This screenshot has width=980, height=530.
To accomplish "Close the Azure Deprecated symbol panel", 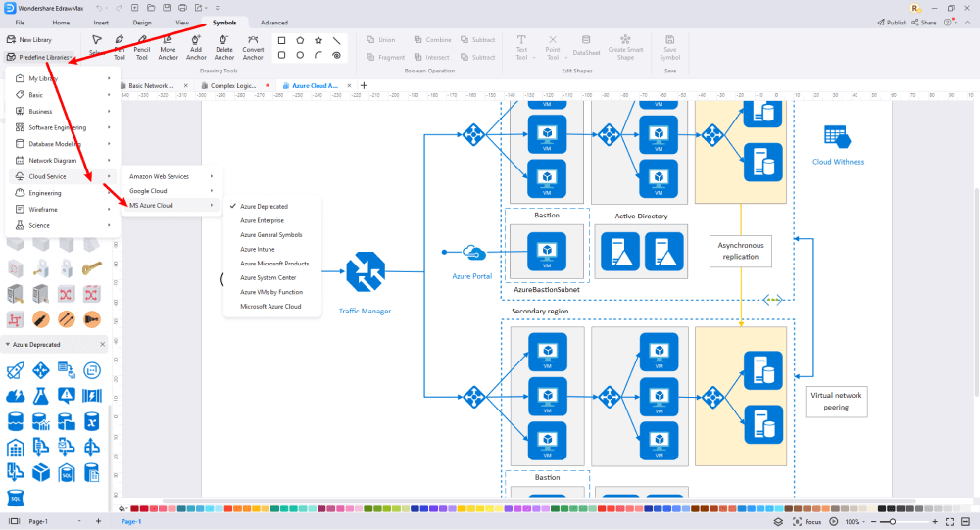I will click(x=103, y=345).
